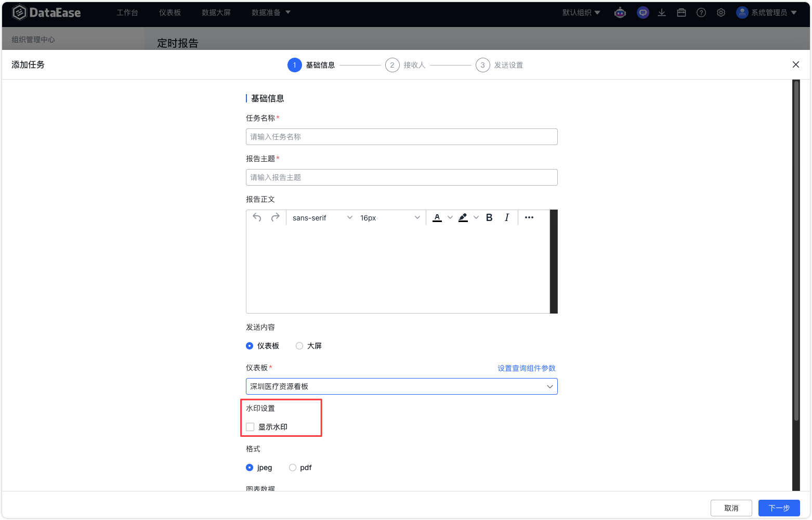Apply text color with the A icon
Screen dimensions: 812x520
[x=437, y=217]
